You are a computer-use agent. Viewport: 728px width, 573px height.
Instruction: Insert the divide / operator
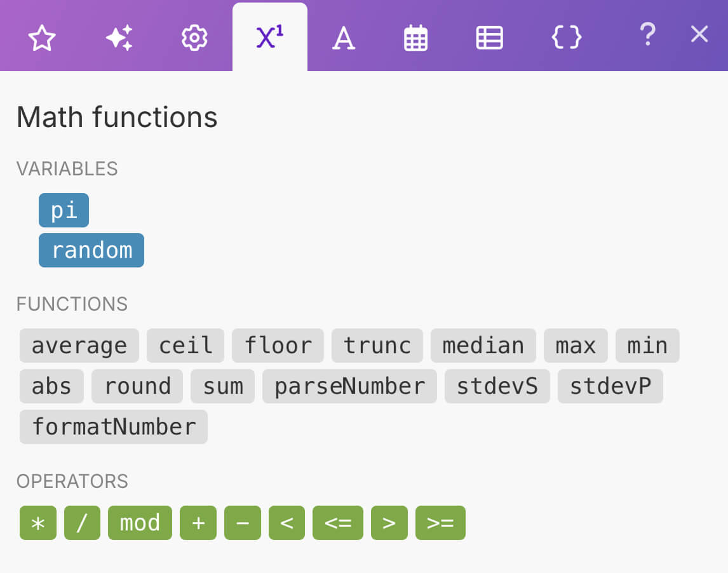(82, 523)
